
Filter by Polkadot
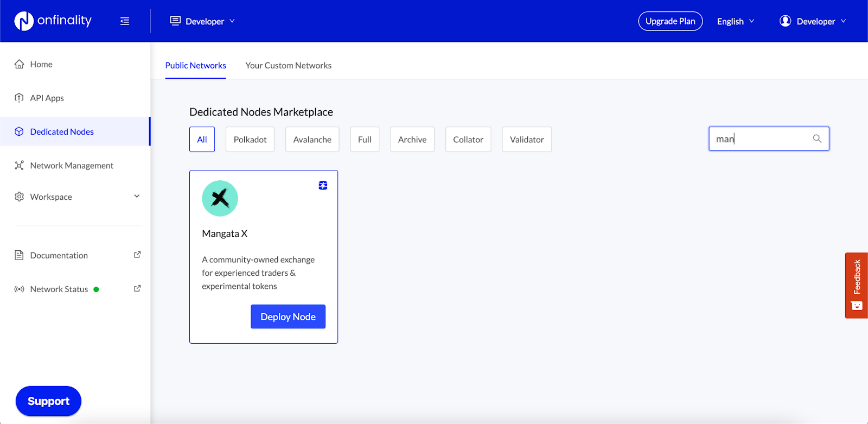tap(250, 140)
